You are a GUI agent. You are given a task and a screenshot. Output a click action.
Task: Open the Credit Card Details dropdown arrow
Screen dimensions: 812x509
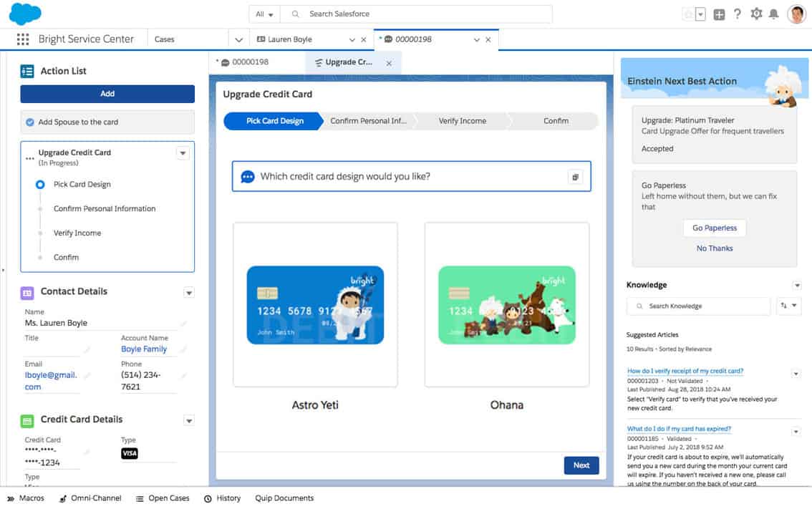point(189,421)
